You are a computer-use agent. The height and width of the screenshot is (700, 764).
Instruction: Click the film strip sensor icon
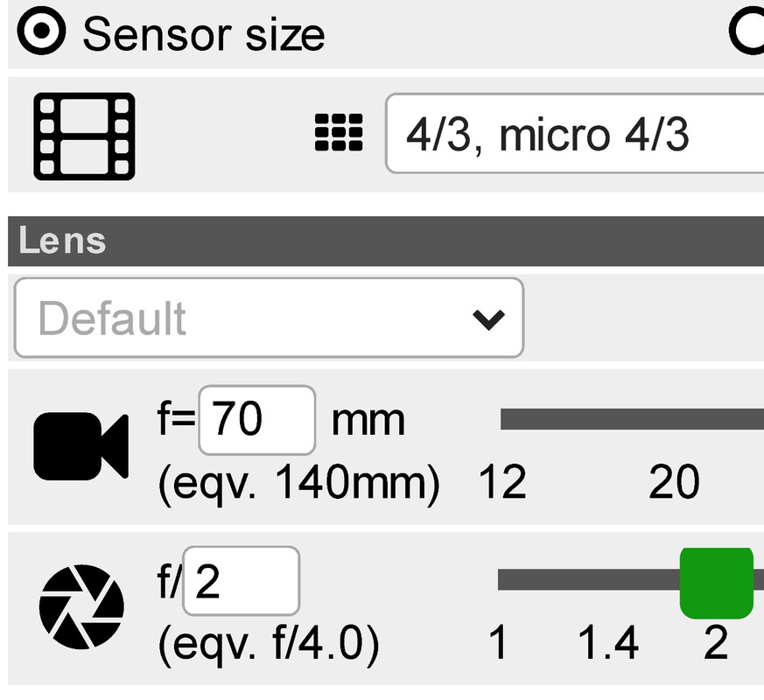(x=84, y=136)
